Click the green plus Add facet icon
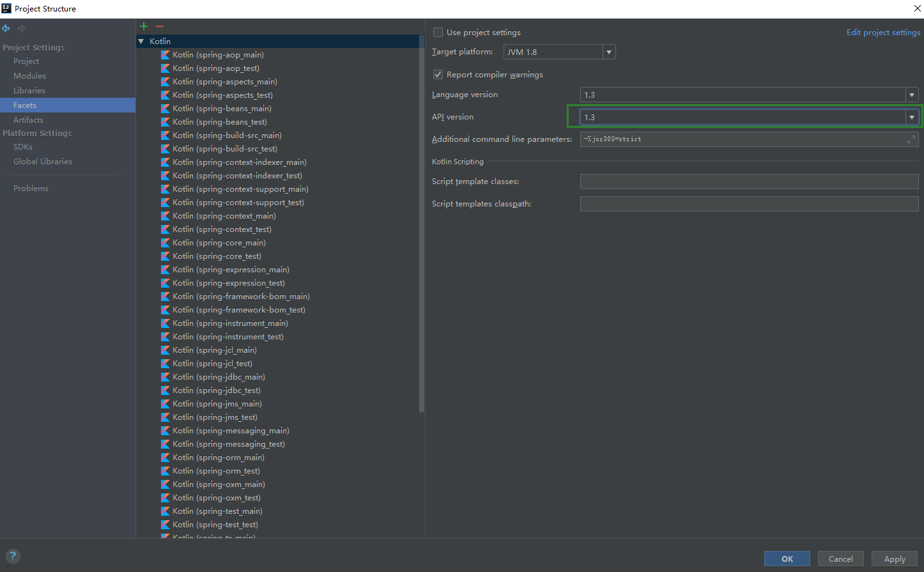Viewport: 924px width, 572px height. (x=144, y=26)
